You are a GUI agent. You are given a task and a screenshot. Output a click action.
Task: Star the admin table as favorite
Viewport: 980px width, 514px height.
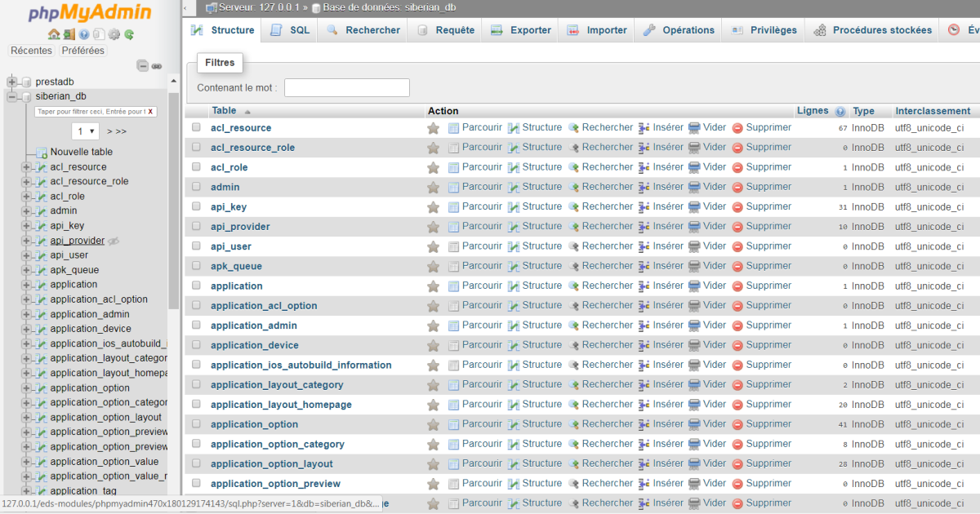click(433, 187)
